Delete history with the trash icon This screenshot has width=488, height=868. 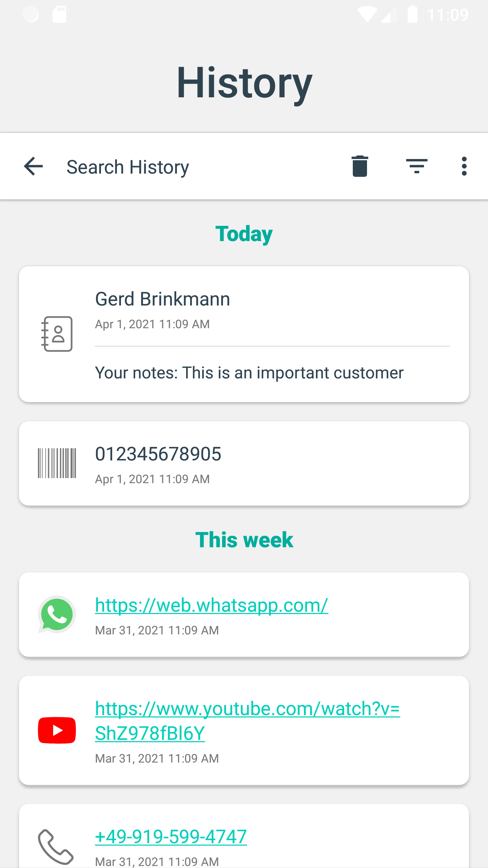coord(360,166)
